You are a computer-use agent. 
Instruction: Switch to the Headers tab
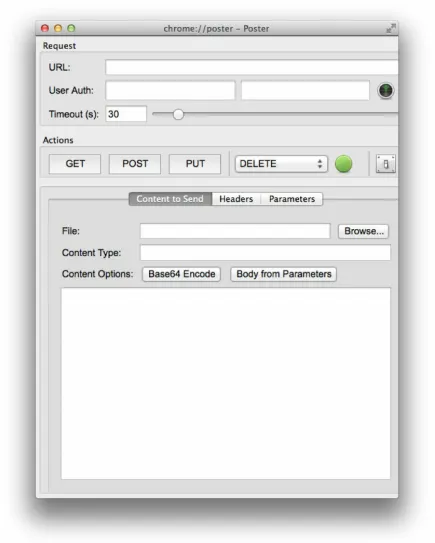[236, 199]
